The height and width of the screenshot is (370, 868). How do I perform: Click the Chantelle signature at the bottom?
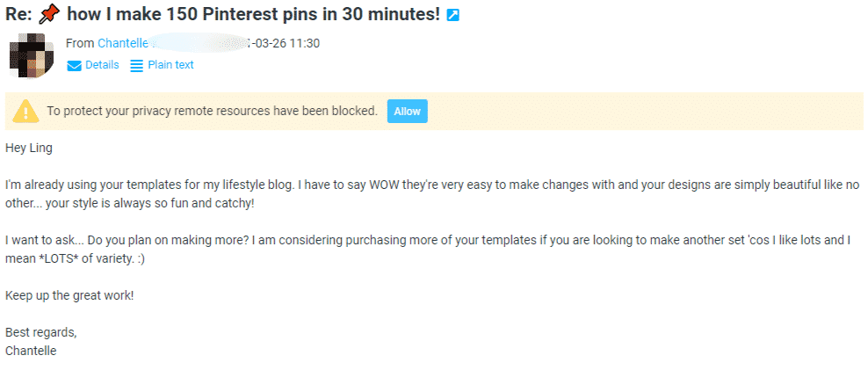(31, 351)
